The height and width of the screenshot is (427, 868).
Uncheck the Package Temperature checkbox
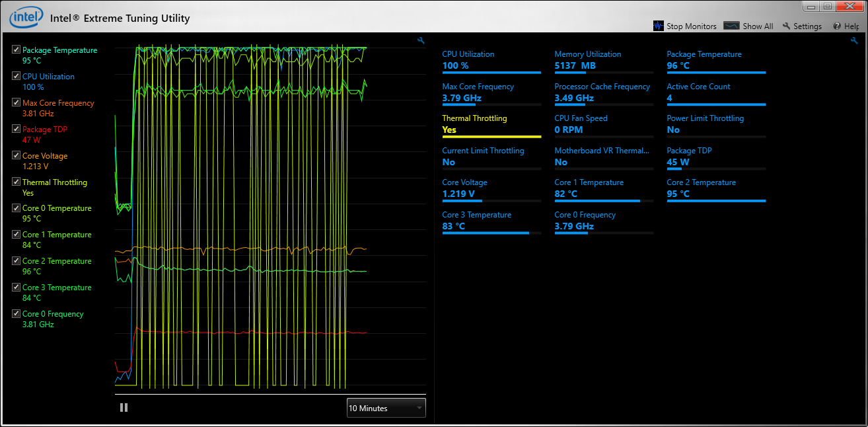16,50
